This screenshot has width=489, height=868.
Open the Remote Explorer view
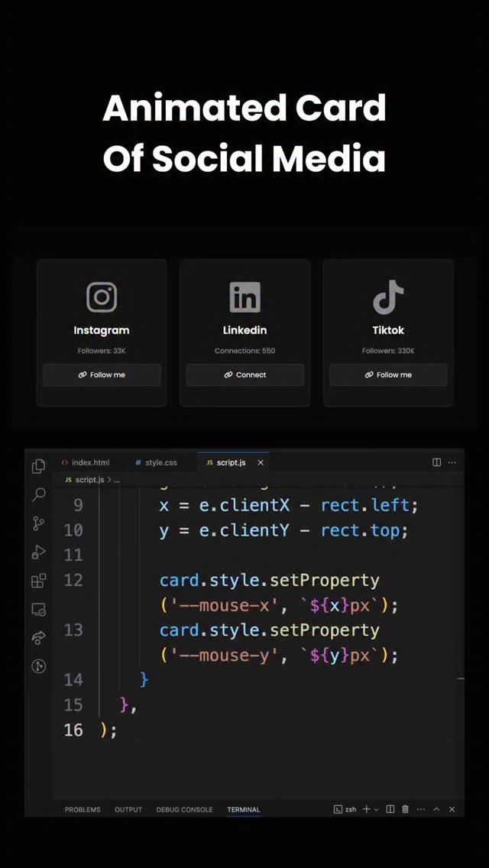pos(38,610)
